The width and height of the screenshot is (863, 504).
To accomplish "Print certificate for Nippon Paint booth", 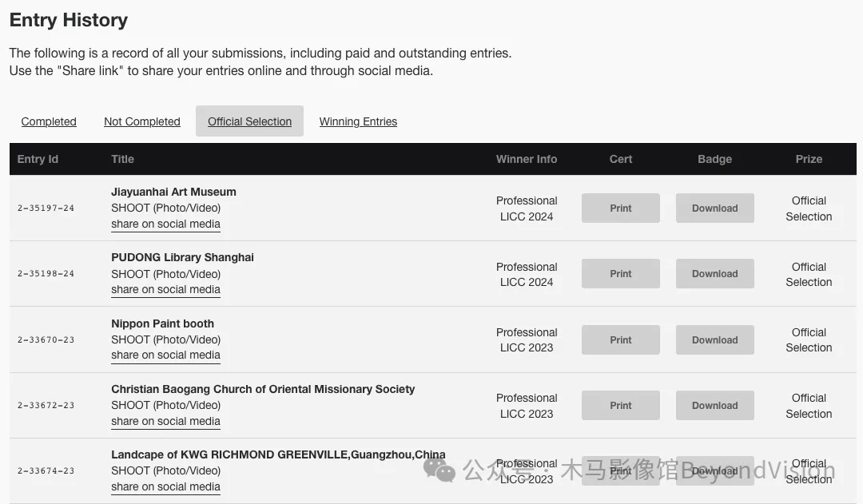I will 620,340.
